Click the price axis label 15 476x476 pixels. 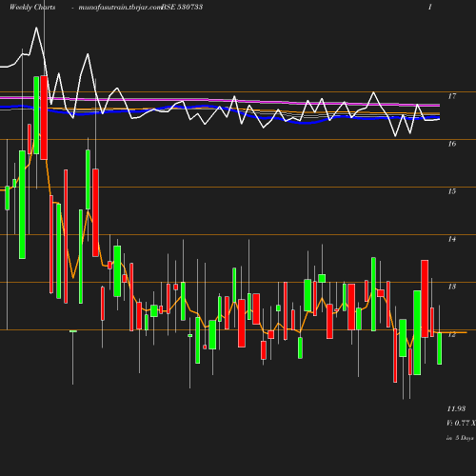(x=452, y=191)
